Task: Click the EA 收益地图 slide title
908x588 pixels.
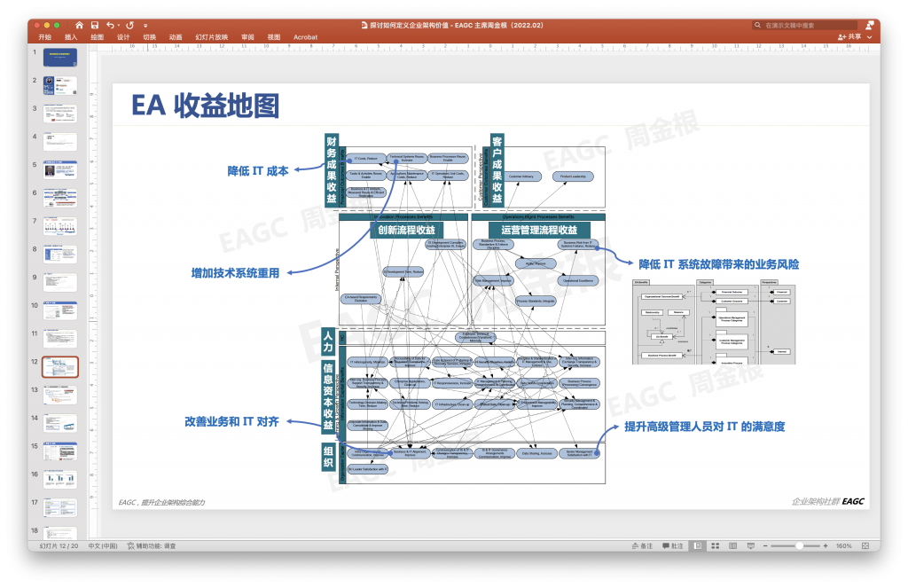Action: pyautogui.click(x=206, y=106)
